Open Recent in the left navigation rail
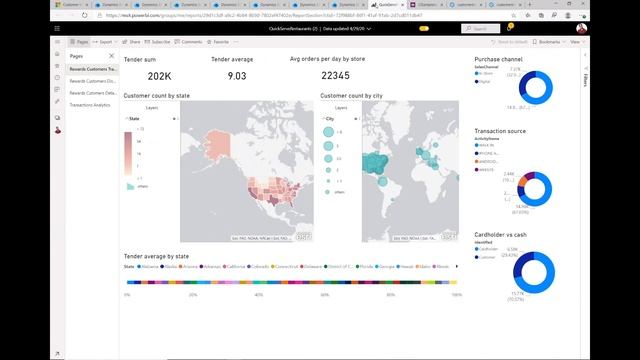The image size is (640, 360). pos(58,78)
